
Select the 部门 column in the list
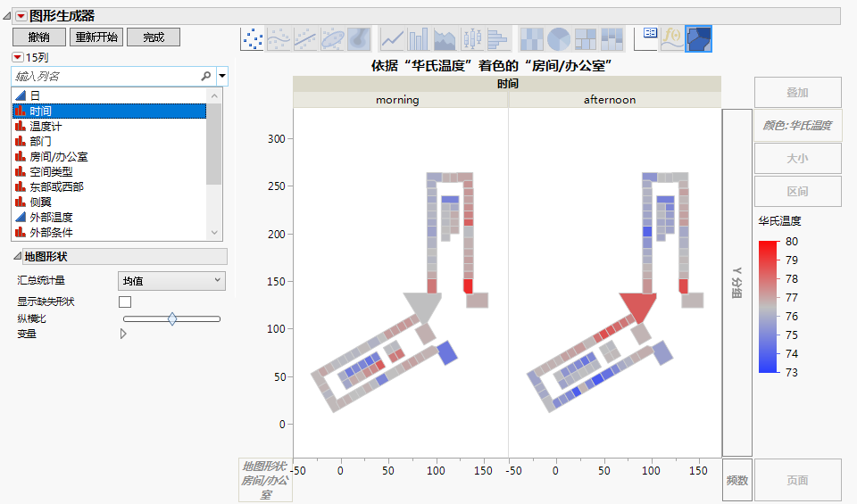pyautogui.click(x=109, y=142)
